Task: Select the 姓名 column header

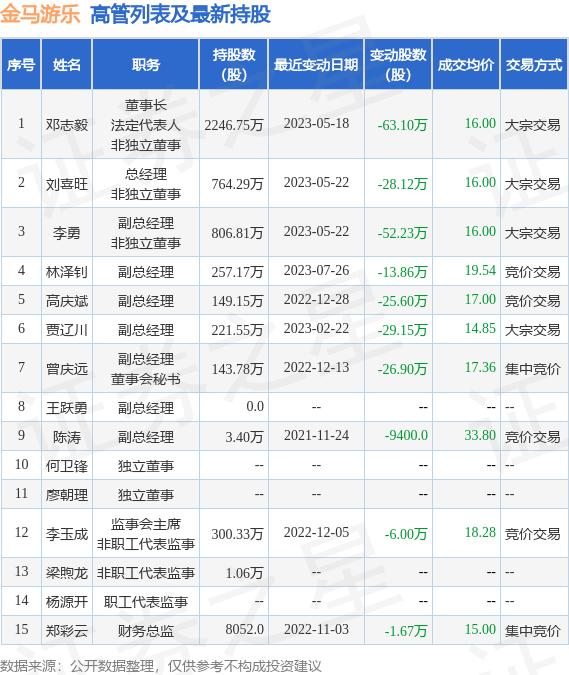Action: [x=67, y=65]
